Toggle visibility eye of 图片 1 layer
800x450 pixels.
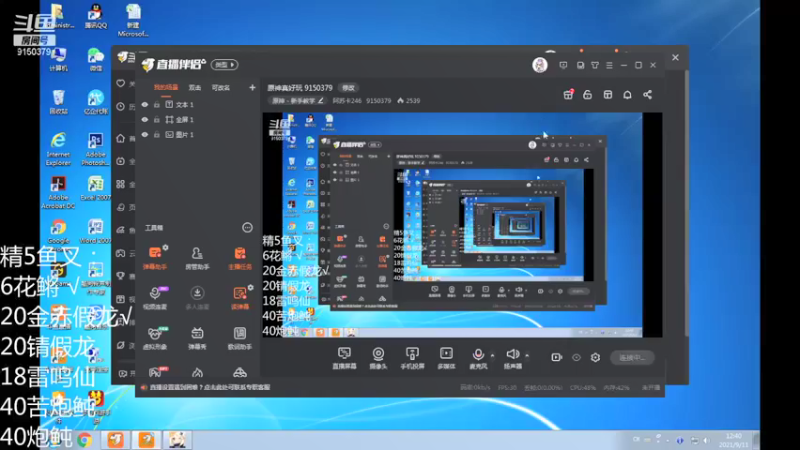pyautogui.click(x=145, y=135)
